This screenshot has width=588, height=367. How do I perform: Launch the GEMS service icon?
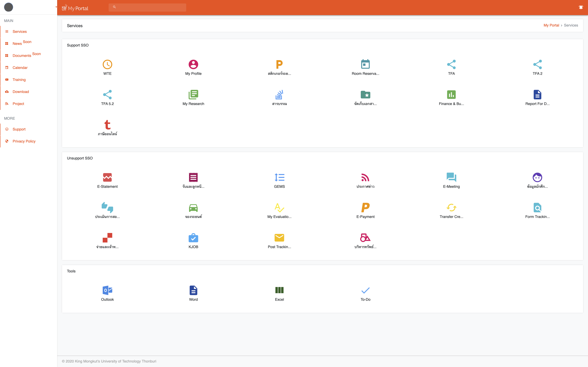coord(279,177)
